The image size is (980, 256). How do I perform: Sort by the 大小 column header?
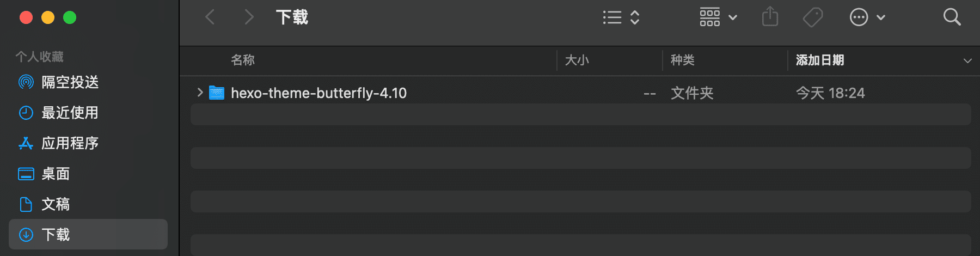577,60
